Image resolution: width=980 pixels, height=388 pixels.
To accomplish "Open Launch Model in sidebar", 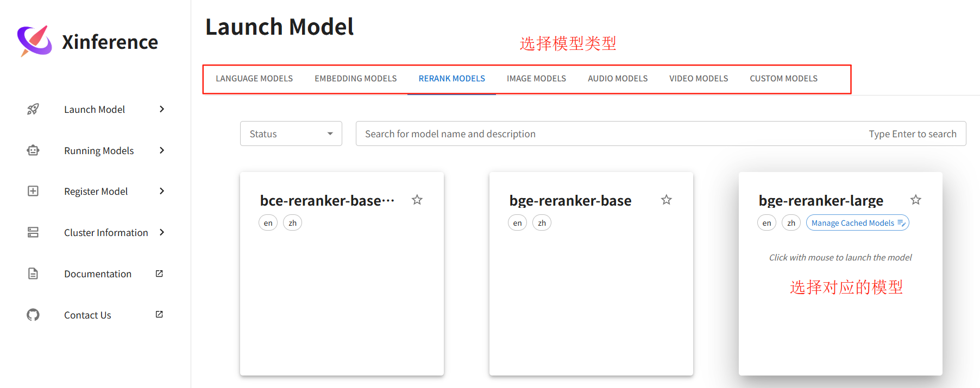I will pyautogui.click(x=95, y=109).
